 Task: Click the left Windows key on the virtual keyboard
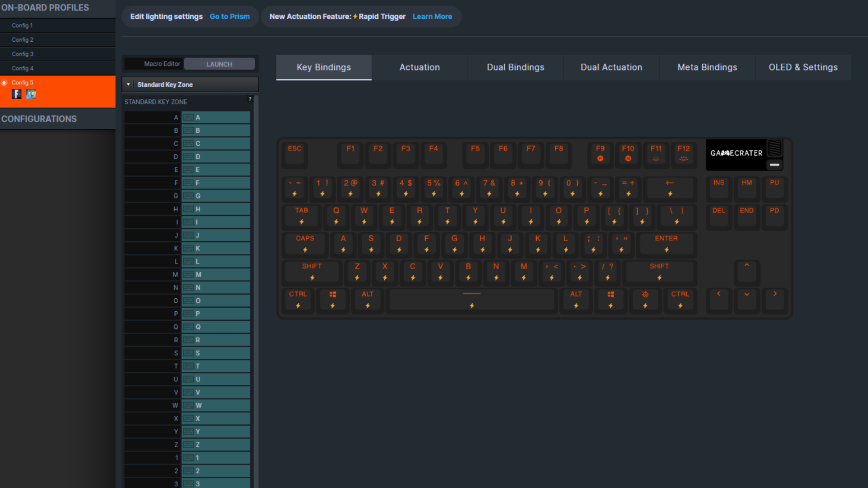pyautogui.click(x=333, y=300)
